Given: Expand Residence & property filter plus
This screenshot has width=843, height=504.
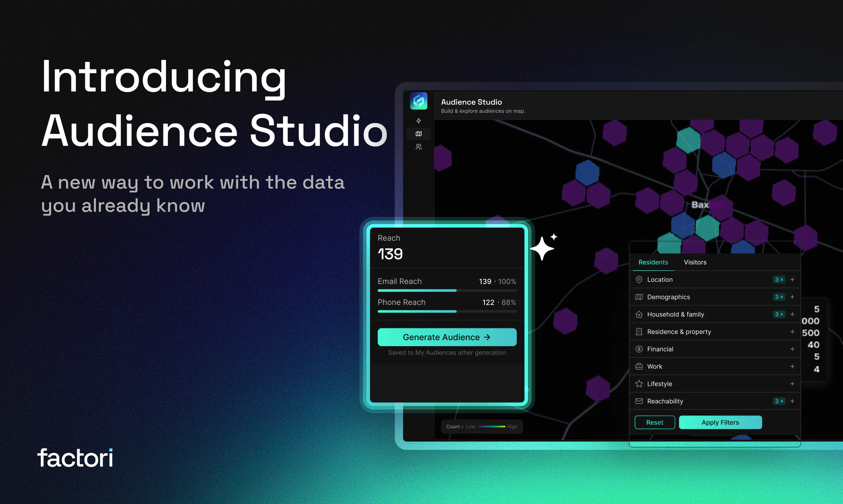Looking at the screenshot, I should pos(792,332).
